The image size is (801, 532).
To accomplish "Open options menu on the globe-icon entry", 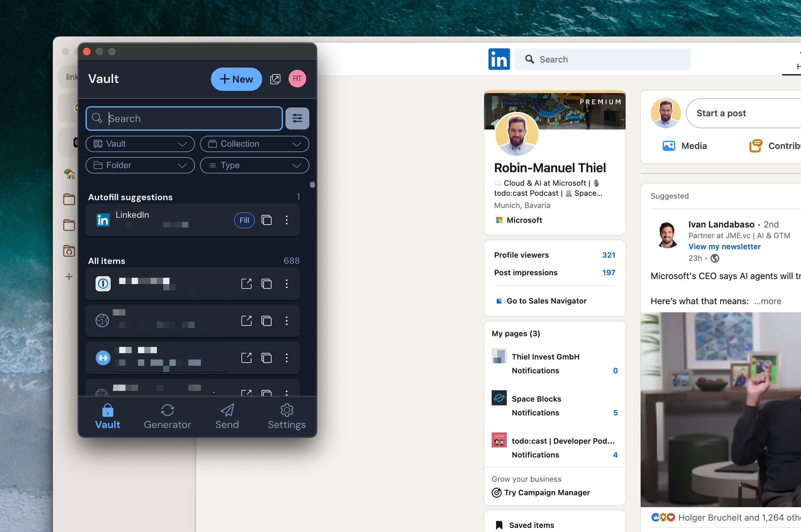I will tap(287, 321).
